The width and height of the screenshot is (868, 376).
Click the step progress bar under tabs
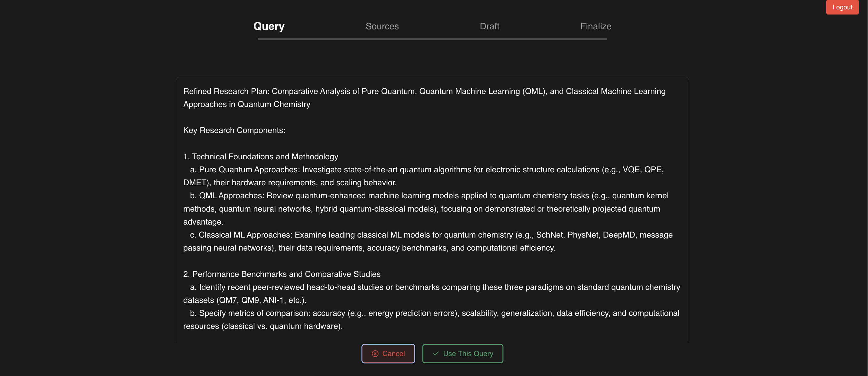click(x=432, y=39)
